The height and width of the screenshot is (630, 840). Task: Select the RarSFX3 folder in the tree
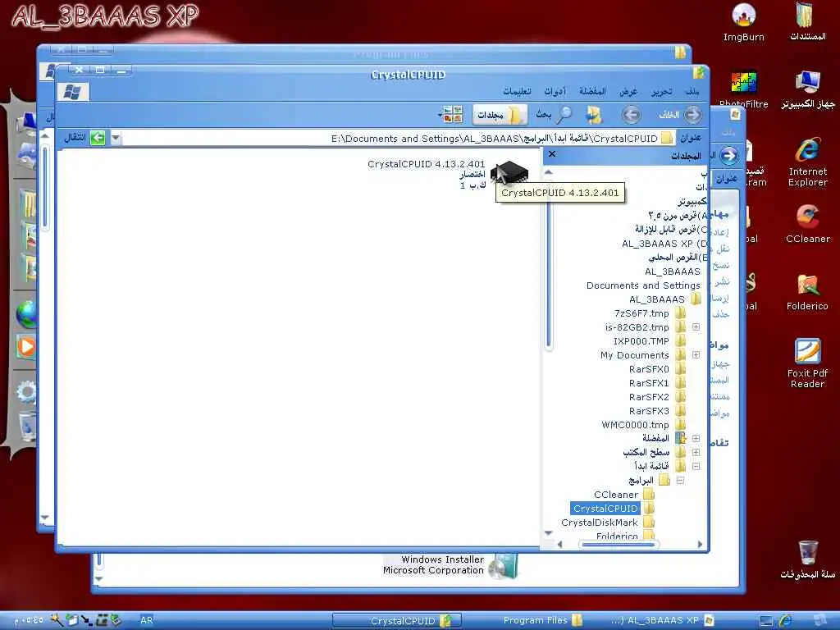pyautogui.click(x=649, y=411)
